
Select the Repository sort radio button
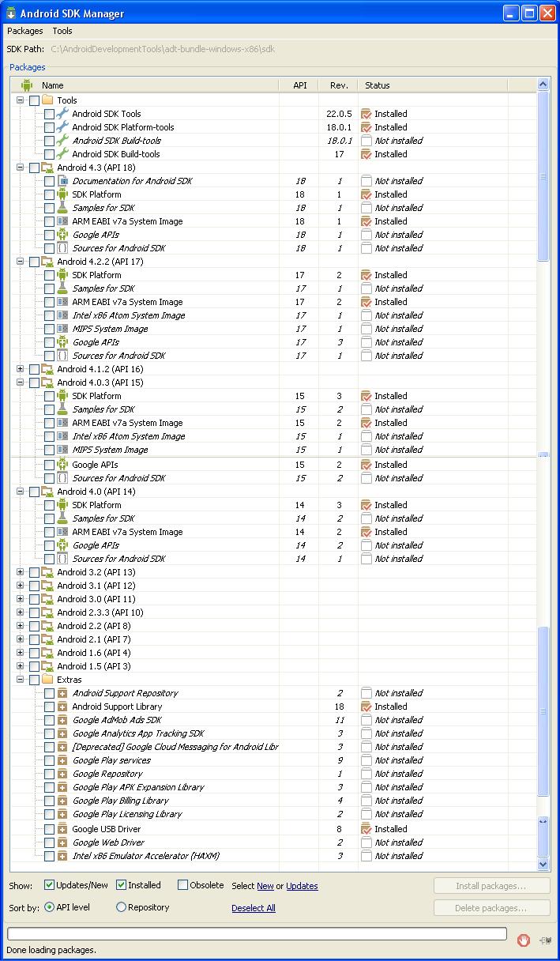click(x=121, y=907)
